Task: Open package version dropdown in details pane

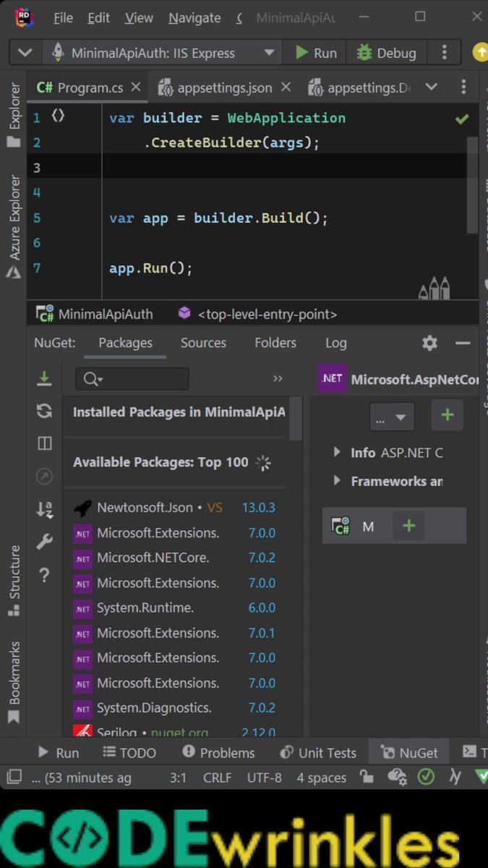Action: tap(392, 417)
